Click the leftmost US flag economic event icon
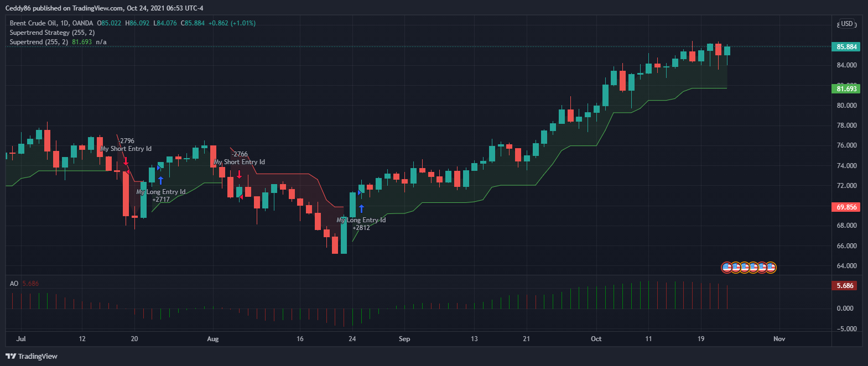The width and height of the screenshot is (868, 366). coord(727,268)
